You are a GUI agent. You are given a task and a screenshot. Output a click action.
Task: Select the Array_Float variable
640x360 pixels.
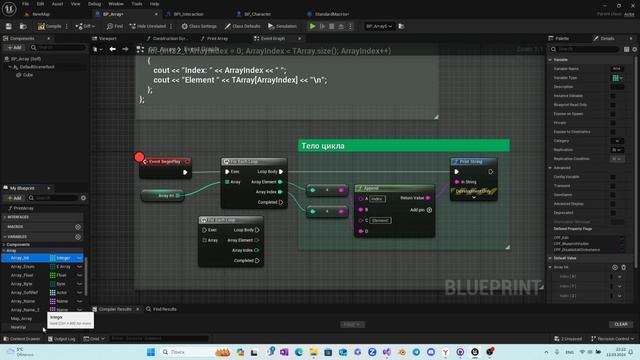(x=22, y=276)
